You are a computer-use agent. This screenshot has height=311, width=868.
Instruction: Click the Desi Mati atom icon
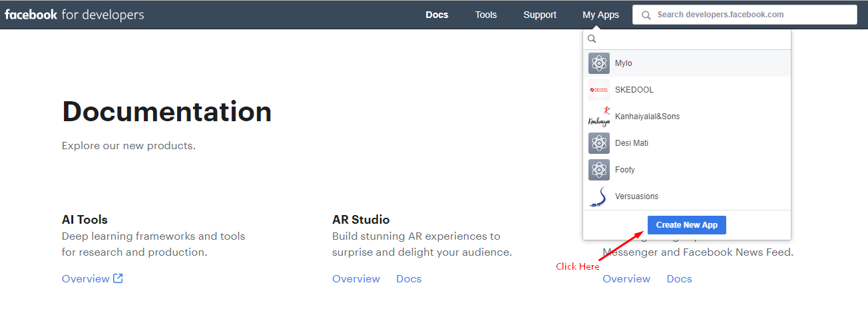point(599,143)
